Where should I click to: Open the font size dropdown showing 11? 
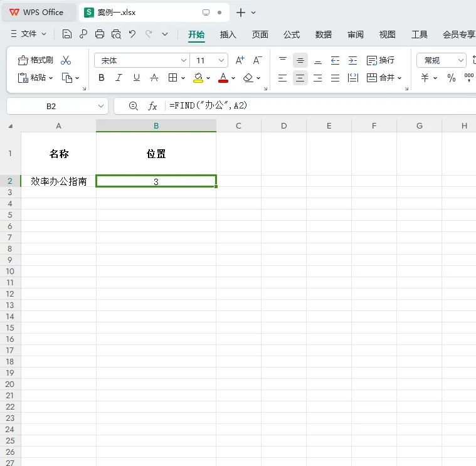pos(221,60)
